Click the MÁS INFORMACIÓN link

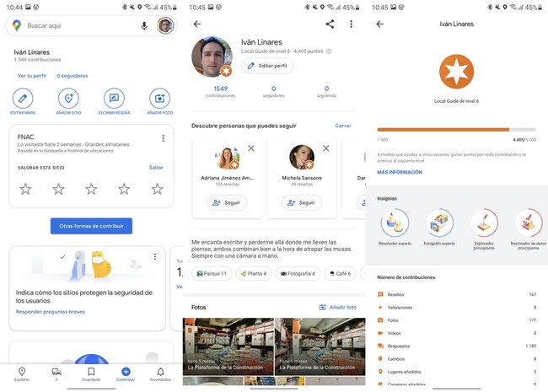tap(400, 172)
